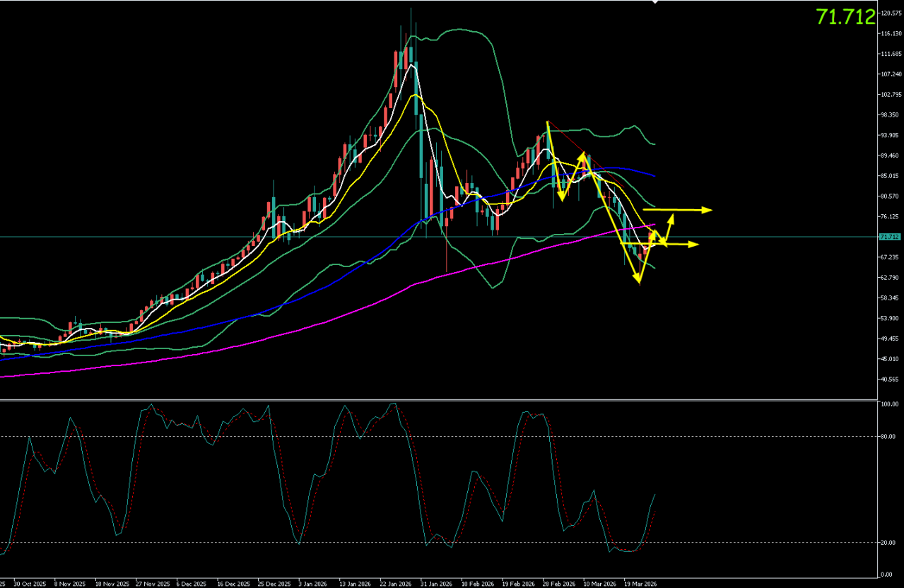This screenshot has width=904, height=588.
Task: Click the highlighted 71.712 tag on price axis
Action: pos(889,237)
